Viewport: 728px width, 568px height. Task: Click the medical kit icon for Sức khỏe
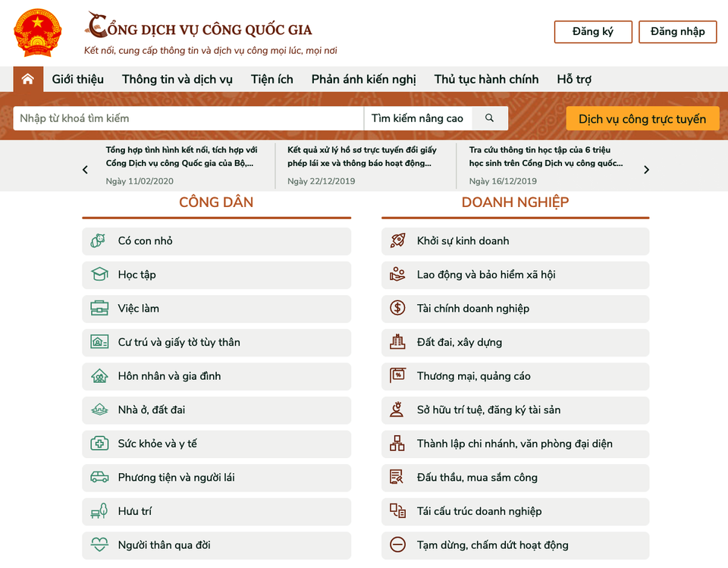[x=99, y=444]
